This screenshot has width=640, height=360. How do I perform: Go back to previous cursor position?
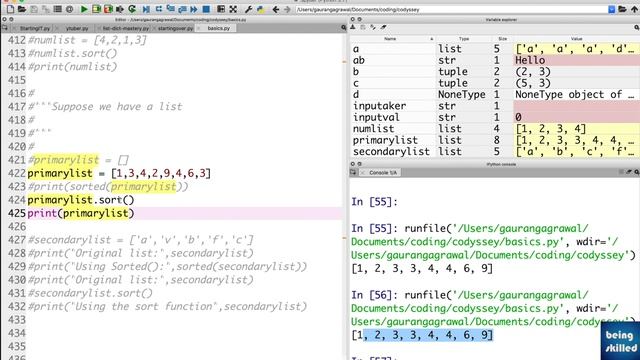[x=276, y=9]
